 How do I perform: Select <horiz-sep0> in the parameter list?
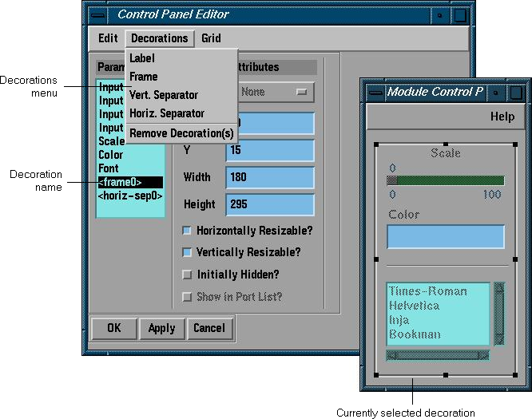tap(130, 196)
